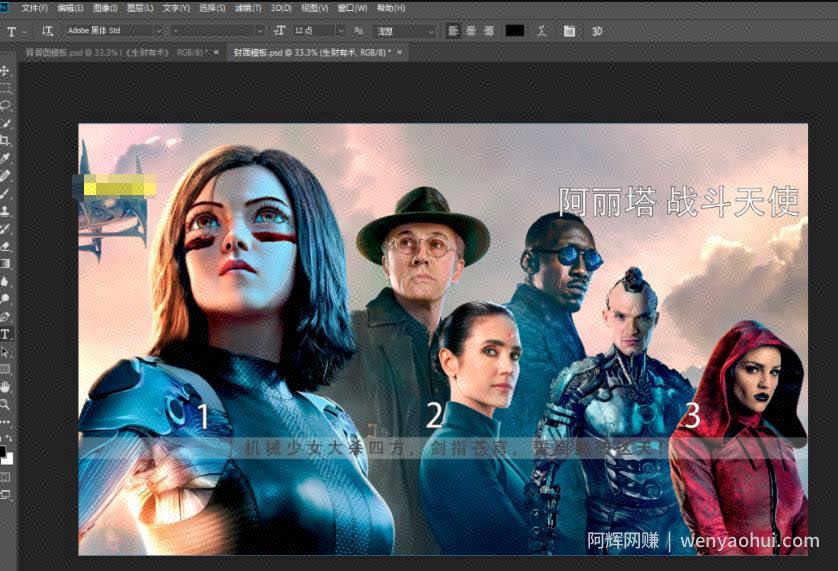
Task: Open the warp text button
Action: click(542, 31)
